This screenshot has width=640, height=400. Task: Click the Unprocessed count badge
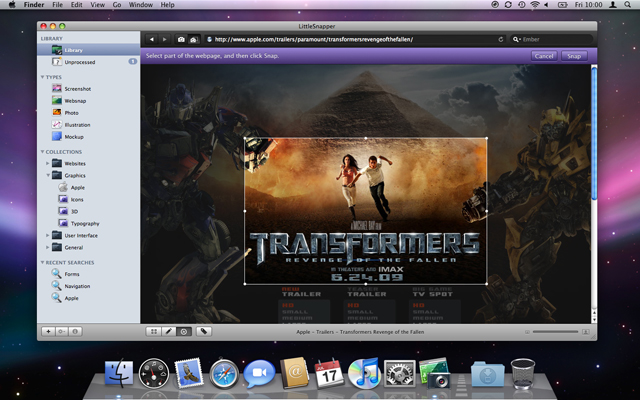click(133, 62)
